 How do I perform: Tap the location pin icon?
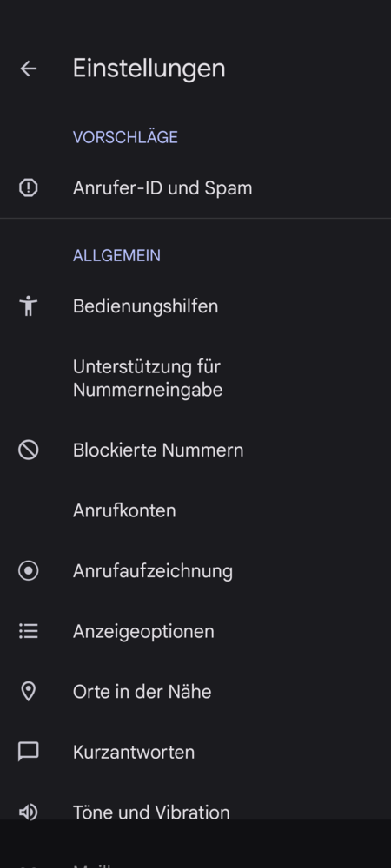29,692
